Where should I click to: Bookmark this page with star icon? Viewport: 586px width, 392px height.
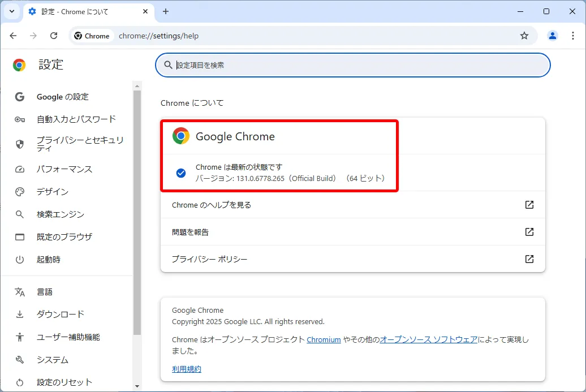(x=524, y=36)
